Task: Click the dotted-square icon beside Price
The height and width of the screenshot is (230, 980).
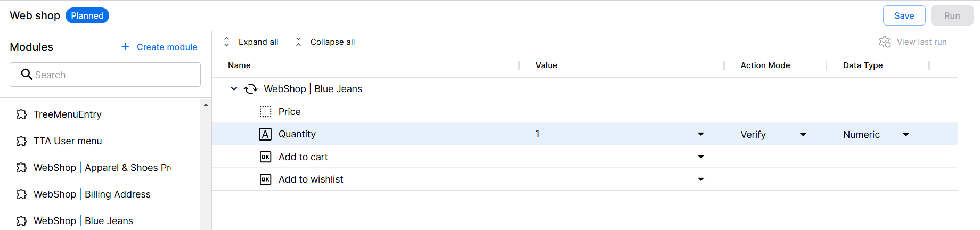Action: 265,112
